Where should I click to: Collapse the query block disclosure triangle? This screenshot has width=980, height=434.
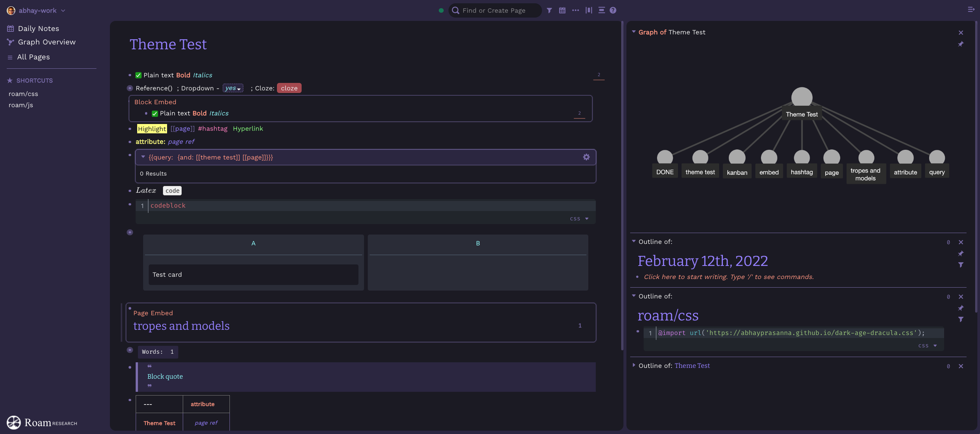[143, 156]
